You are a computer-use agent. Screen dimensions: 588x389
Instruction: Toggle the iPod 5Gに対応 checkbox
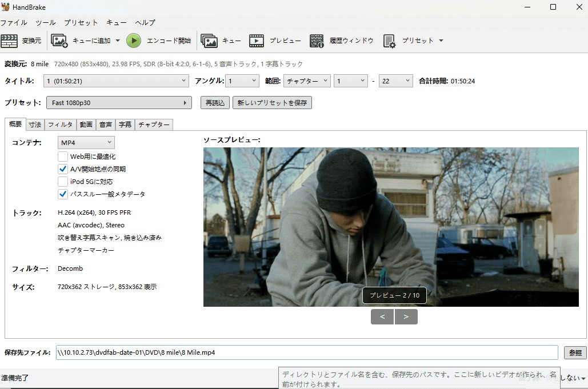pyautogui.click(x=63, y=182)
